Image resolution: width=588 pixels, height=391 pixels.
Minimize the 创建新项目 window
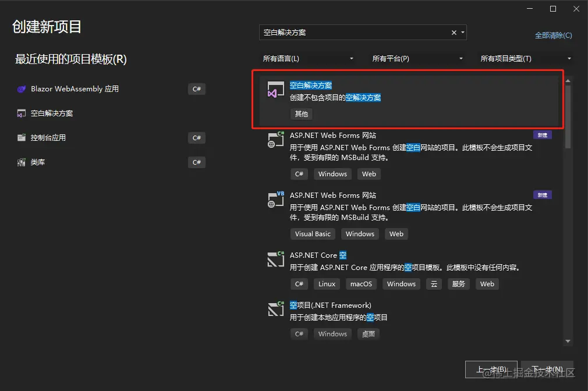530,9
